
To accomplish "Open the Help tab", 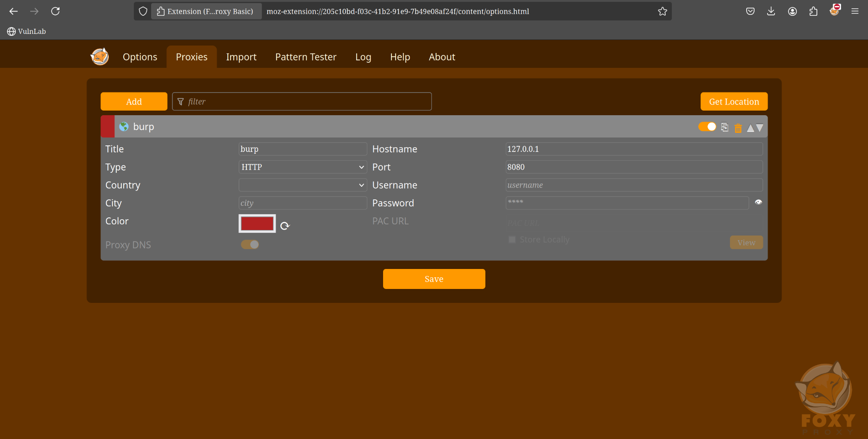I will pos(400,57).
